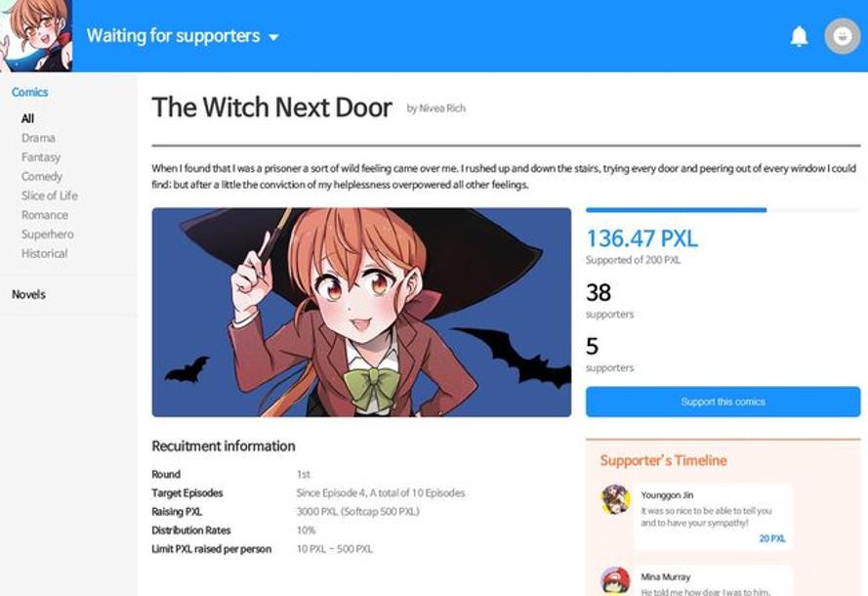Open The Witch Next Door cover image
This screenshot has height=596, width=868.
click(361, 313)
